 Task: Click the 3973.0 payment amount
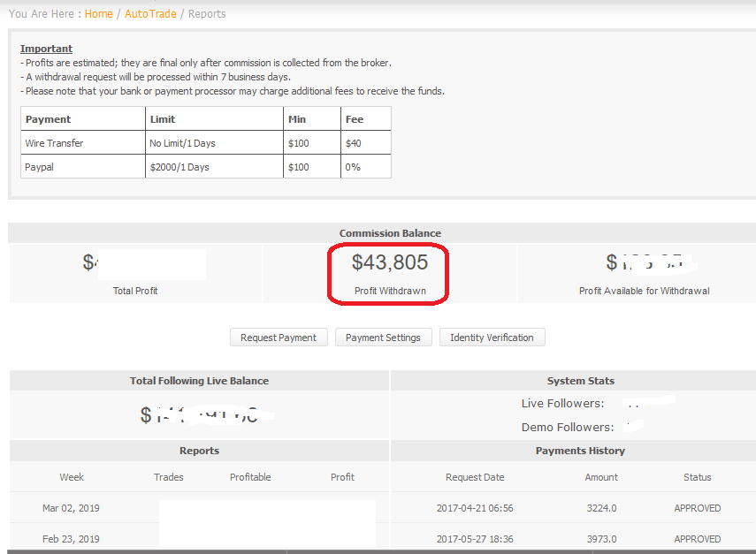coord(601,539)
